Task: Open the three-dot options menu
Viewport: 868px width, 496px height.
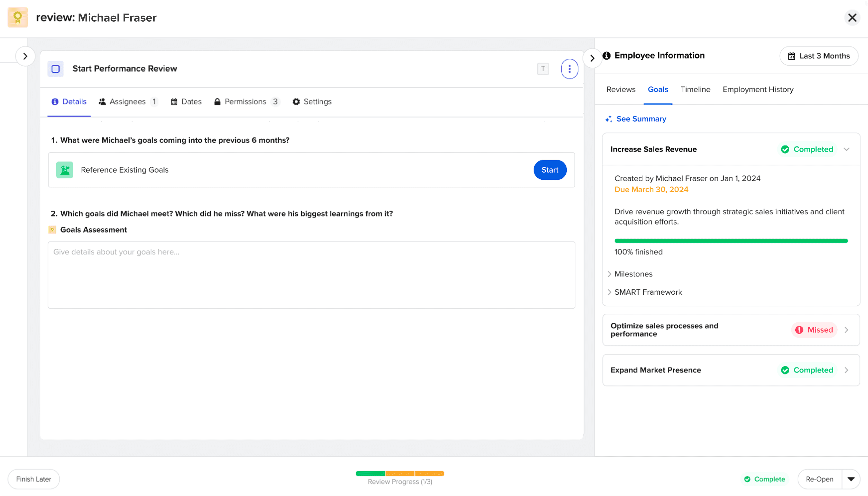Action: [569, 69]
